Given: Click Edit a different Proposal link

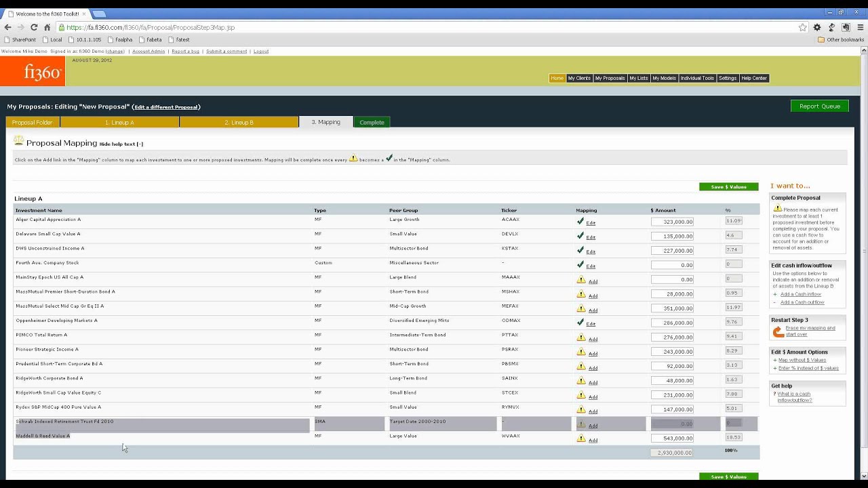Looking at the screenshot, I should tap(166, 107).
